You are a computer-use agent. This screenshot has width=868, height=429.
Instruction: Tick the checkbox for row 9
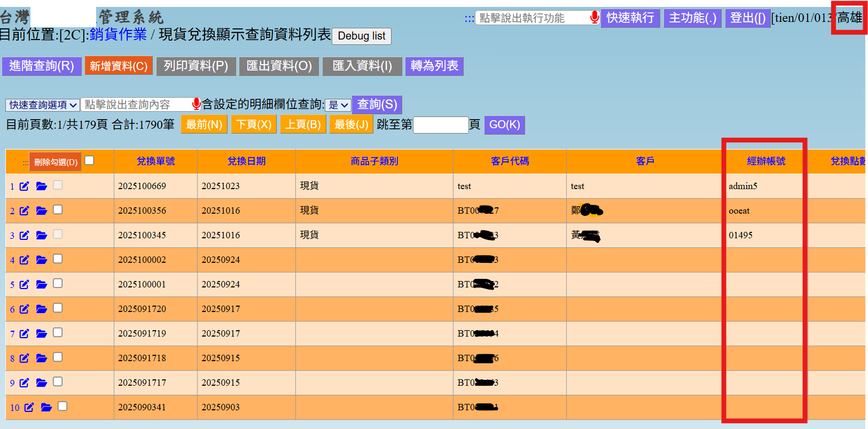(58, 381)
